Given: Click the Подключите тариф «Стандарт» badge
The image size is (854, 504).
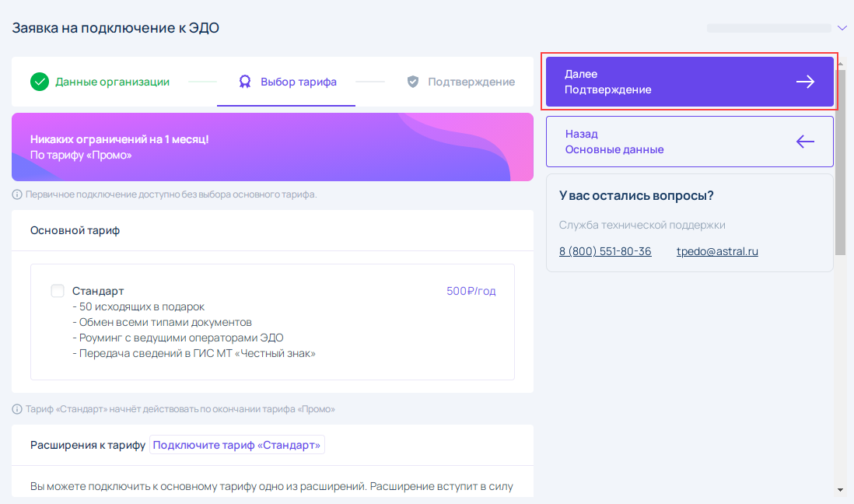Looking at the screenshot, I should click(x=236, y=445).
